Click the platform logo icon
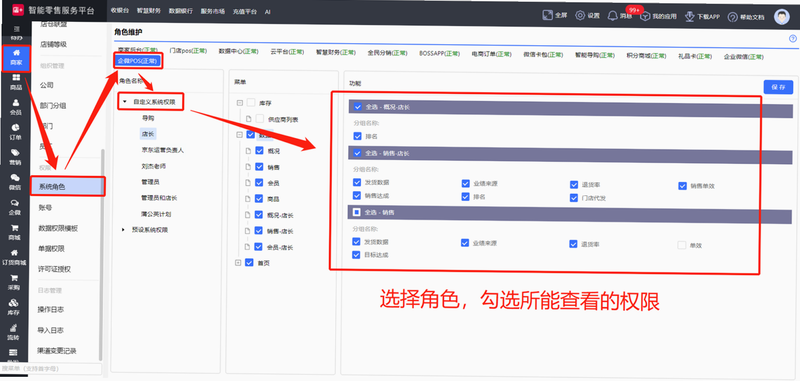This screenshot has width=800, height=381. [x=18, y=10]
